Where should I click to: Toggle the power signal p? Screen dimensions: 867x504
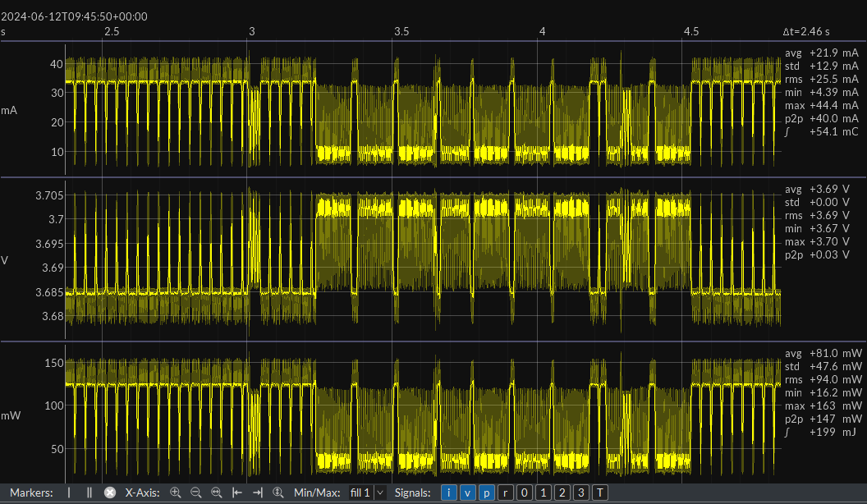point(486,493)
